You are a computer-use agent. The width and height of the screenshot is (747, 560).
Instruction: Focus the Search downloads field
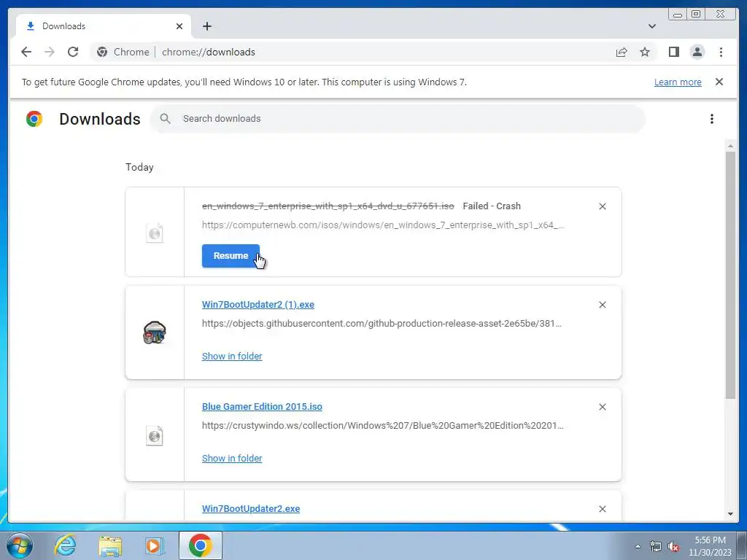pos(398,119)
